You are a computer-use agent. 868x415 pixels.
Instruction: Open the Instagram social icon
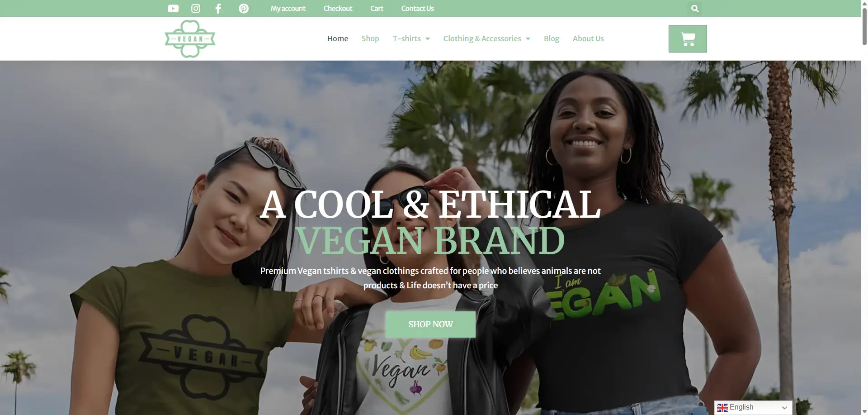point(196,9)
